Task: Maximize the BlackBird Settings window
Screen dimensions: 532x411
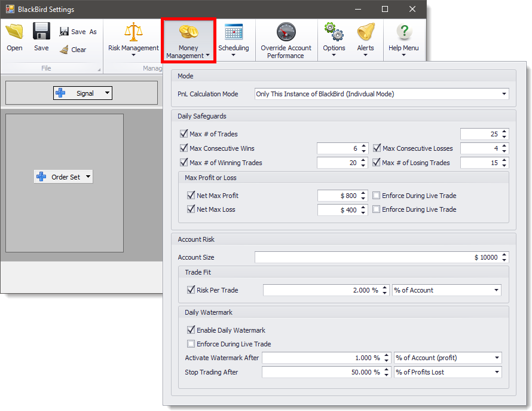Action: point(385,9)
